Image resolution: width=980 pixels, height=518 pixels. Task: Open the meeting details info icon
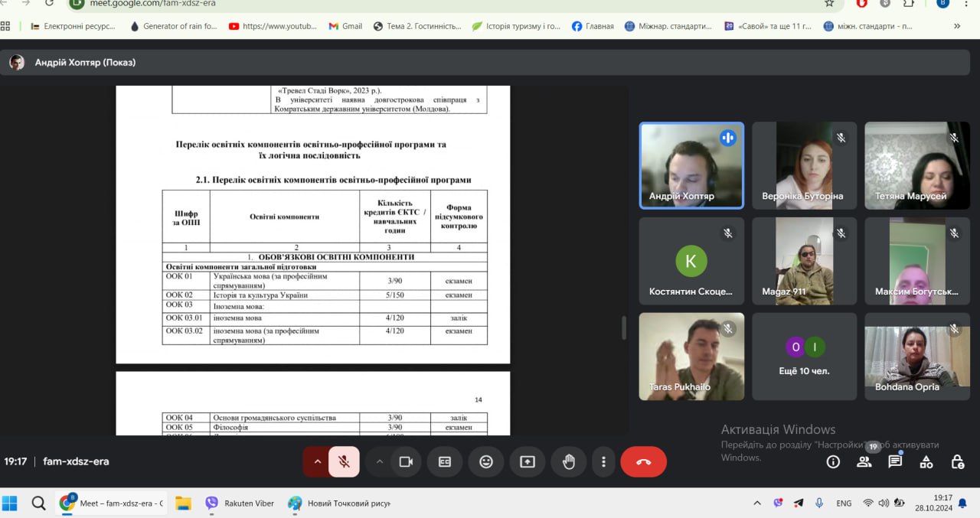pos(833,461)
